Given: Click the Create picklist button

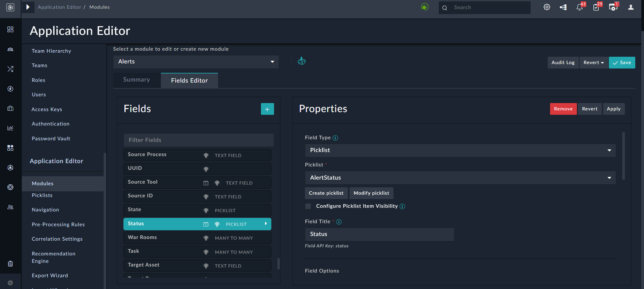Looking at the screenshot, I should (326, 193).
